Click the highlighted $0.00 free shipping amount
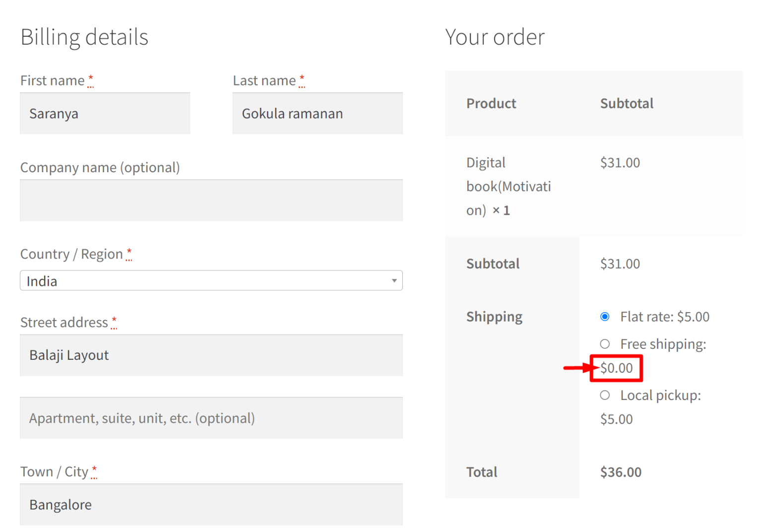Image resolution: width=762 pixels, height=532 pixels. click(x=616, y=368)
